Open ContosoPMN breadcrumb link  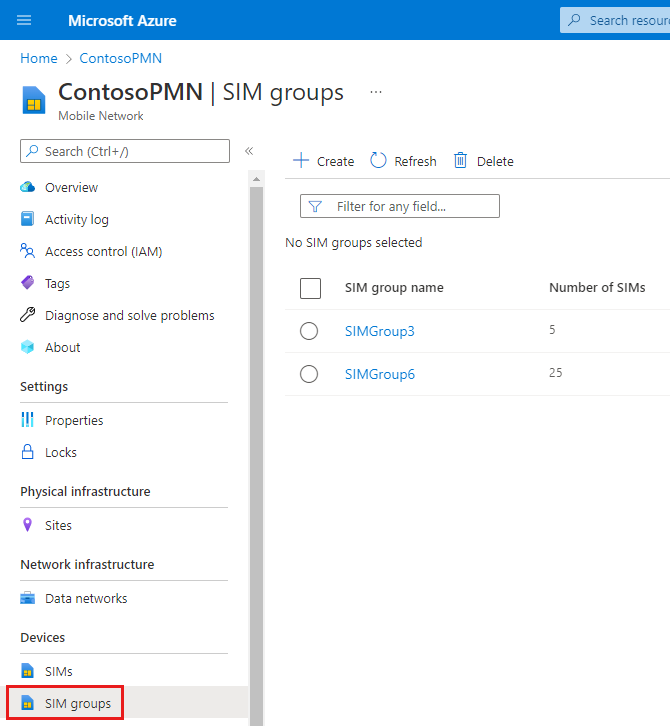tap(121, 58)
